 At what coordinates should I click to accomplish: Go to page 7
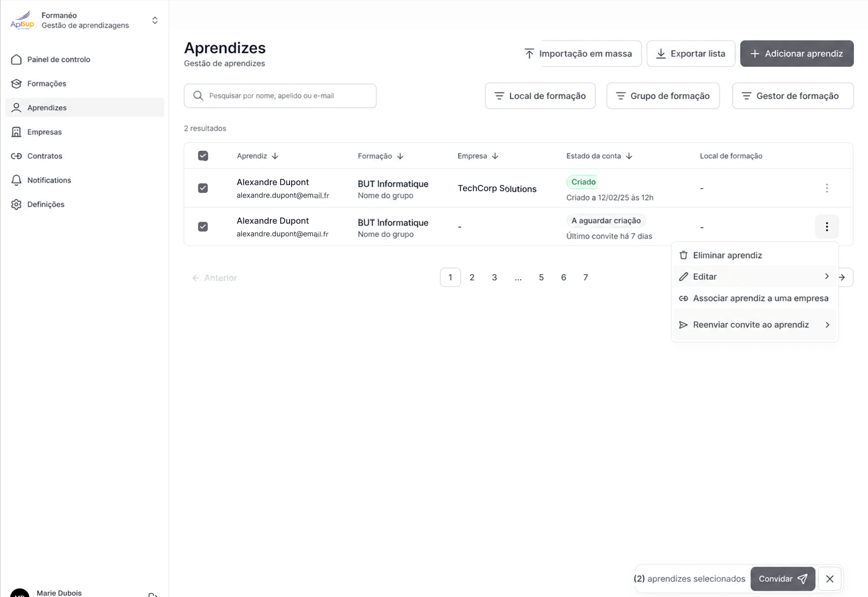(585, 278)
